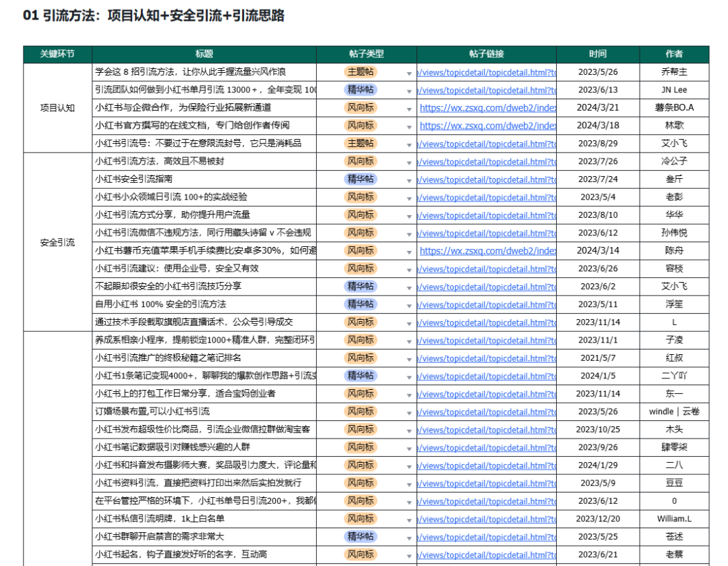The image size is (728, 566).
Task: Open topicdetail link in 冷公子's row
Action: coord(487,162)
